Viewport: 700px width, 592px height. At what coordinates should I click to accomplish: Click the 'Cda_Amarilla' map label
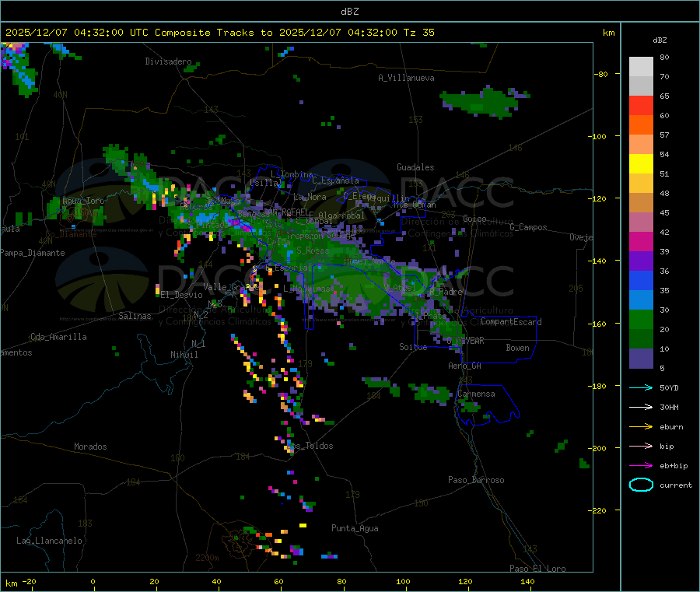click(58, 337)
